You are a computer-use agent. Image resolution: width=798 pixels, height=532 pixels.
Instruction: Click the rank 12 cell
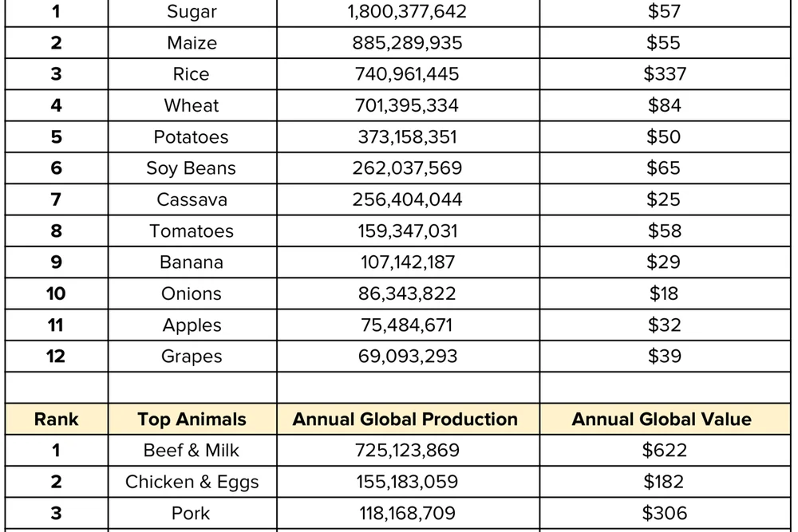click(56, 357)
